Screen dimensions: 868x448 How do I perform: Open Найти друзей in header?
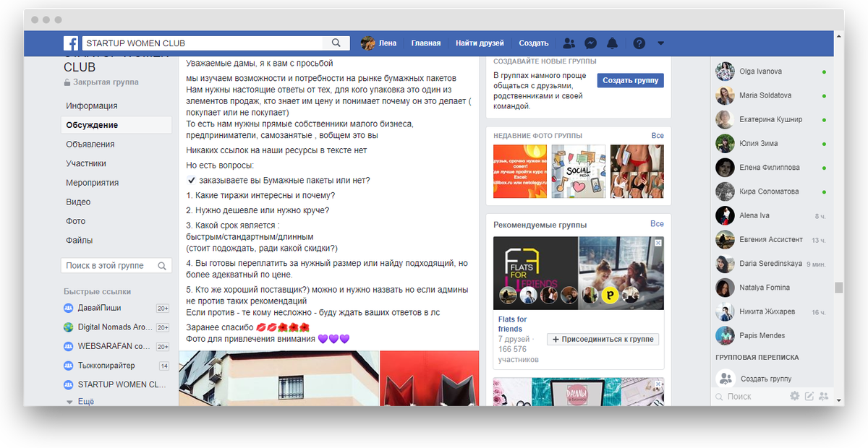coord(480,43)
